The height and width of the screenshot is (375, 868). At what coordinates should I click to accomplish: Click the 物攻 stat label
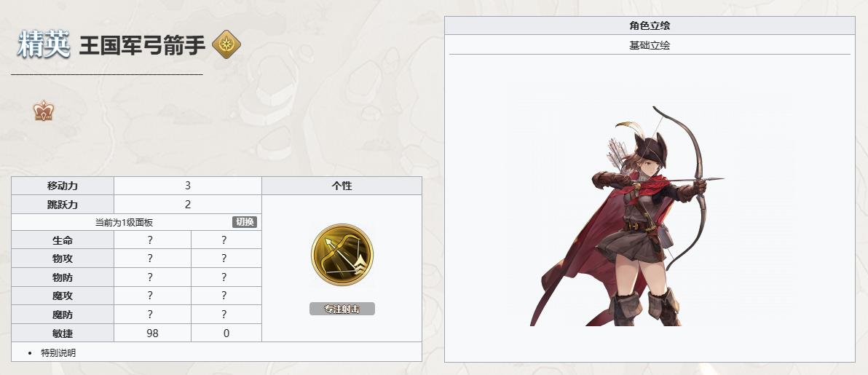63,258
